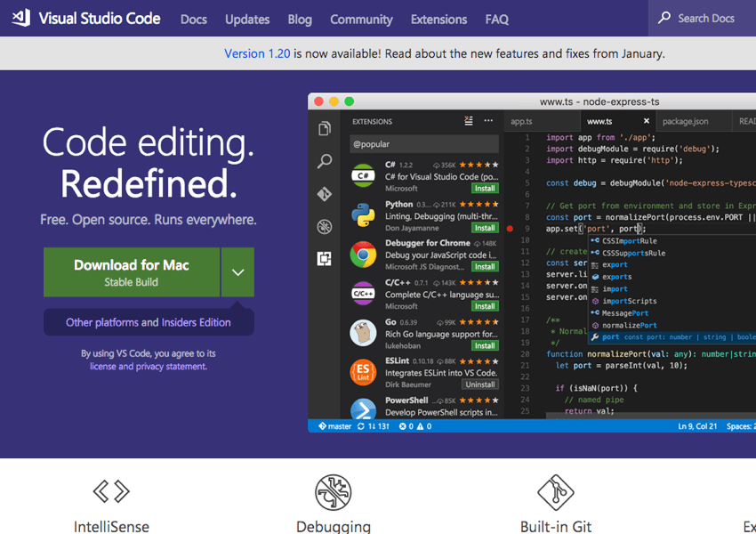Open the Source Control git icon in activity bar
Viewport: 756px width, 534px height.
coord(325,194)
